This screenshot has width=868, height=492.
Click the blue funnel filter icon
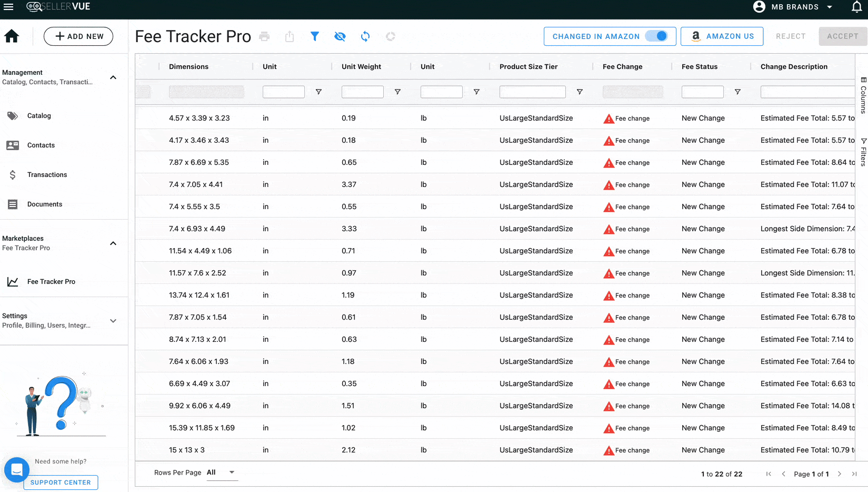pyautogui.click(x=315, y=36)
